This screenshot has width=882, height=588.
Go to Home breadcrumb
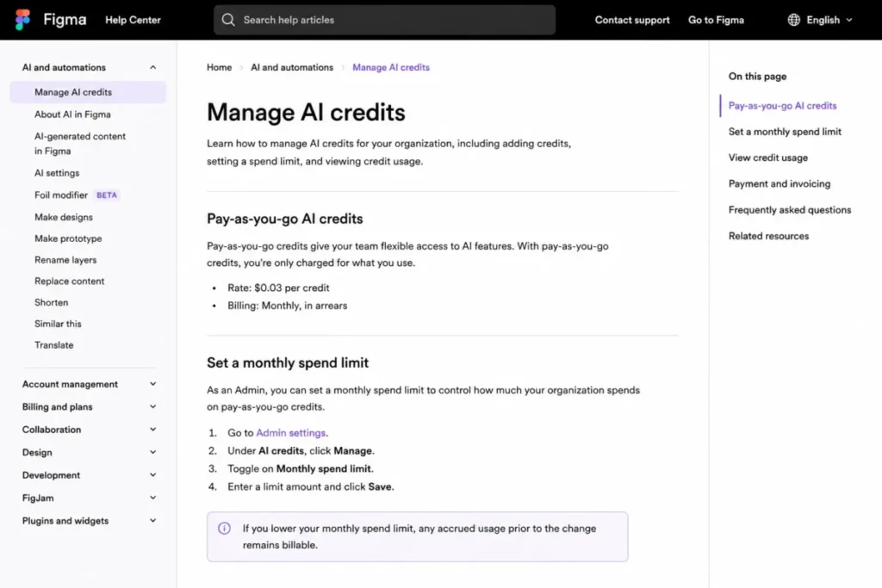[219, 67]
